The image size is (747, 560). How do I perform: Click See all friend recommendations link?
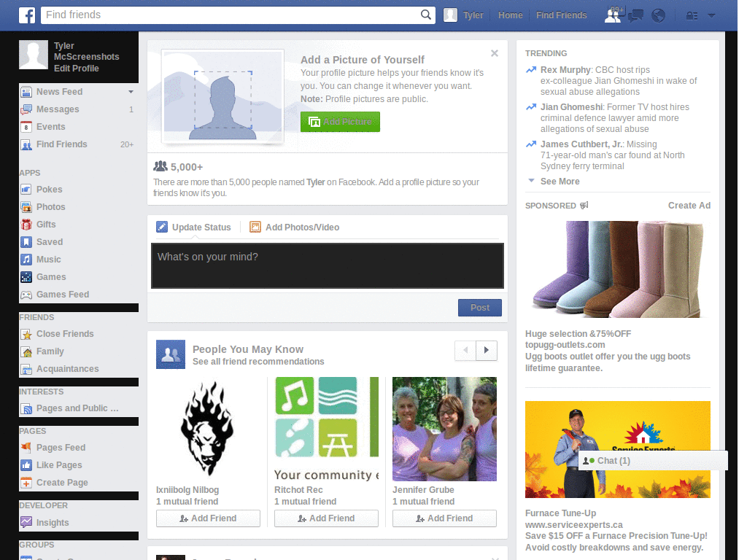(x=258, y=362)
